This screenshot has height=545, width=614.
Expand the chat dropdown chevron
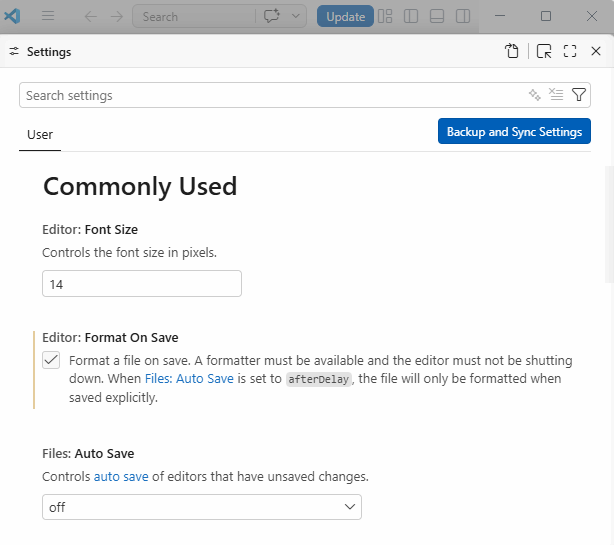click(296, 16)
